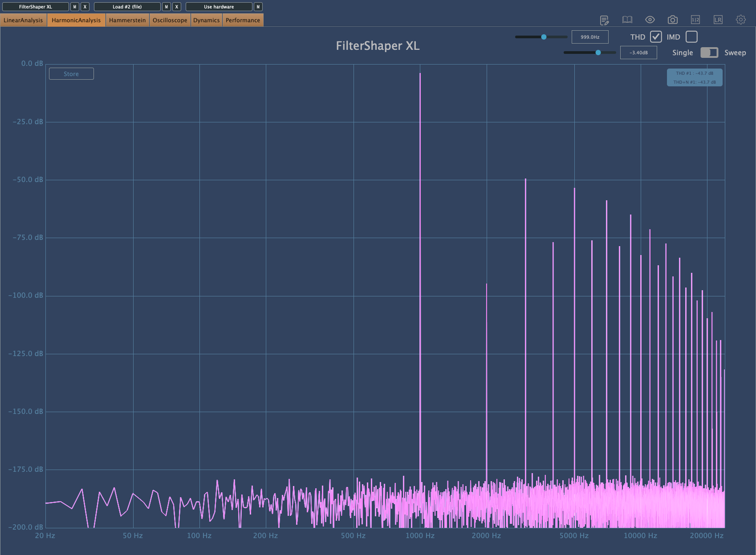
Task: Click the Sweep label
Action: (x=735, y=53)
